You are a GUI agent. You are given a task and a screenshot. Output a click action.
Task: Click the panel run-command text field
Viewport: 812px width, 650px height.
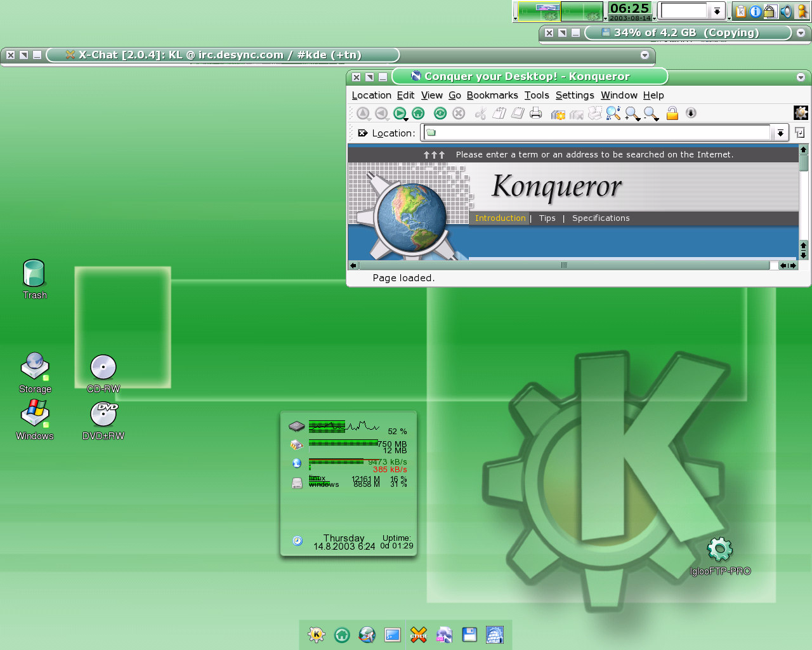[x=684, y=11]
